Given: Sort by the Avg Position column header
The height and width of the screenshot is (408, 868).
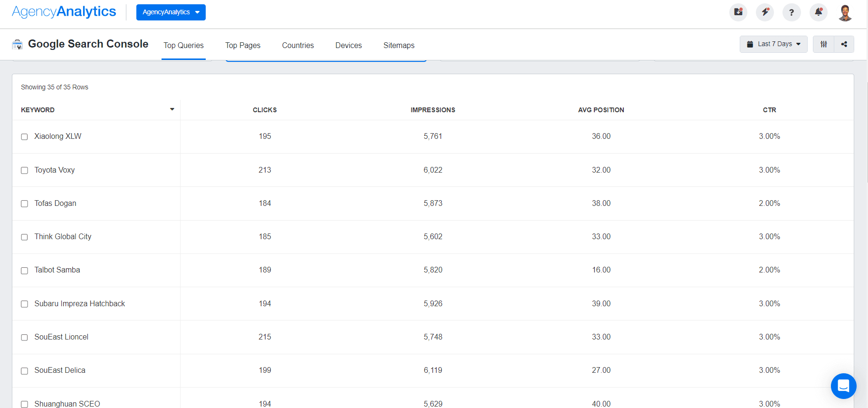Looking at the screenshot, I should coord(601,110).
